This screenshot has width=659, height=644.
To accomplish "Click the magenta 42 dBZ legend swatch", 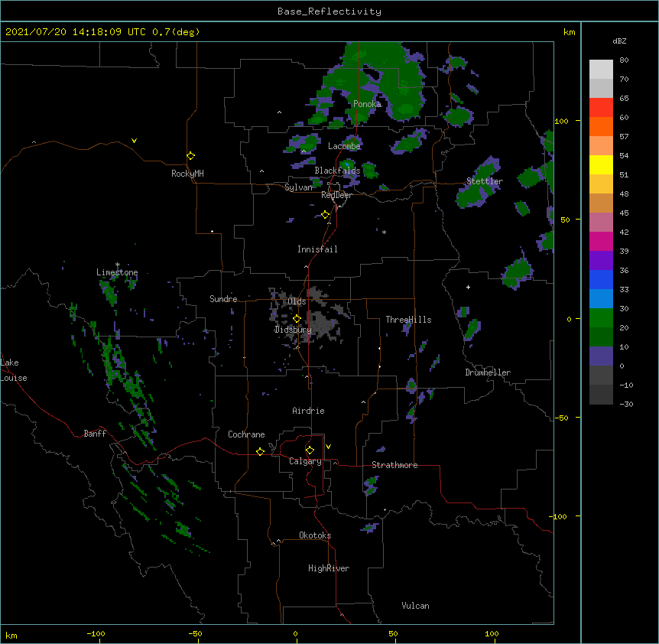I will pyautogui.click(x=601, y=242).
